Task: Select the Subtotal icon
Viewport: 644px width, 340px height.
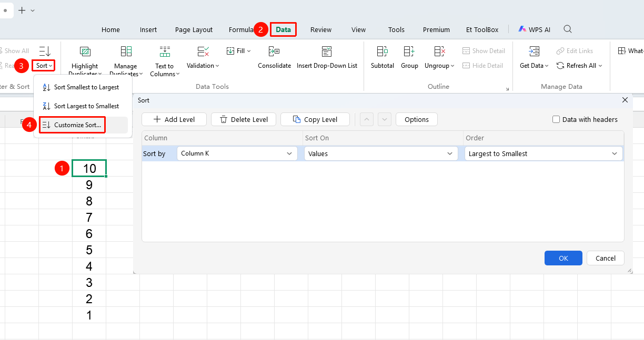Action: 383,51
